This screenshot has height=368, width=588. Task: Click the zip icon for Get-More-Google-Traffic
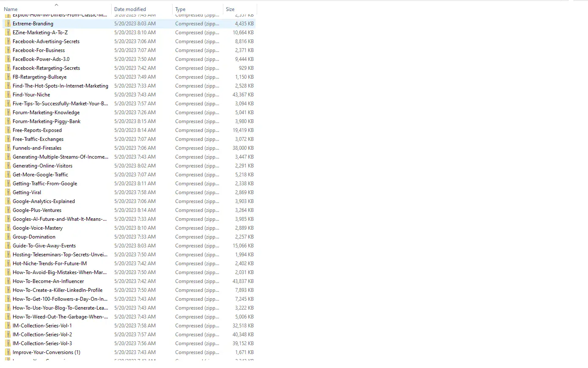8,175
